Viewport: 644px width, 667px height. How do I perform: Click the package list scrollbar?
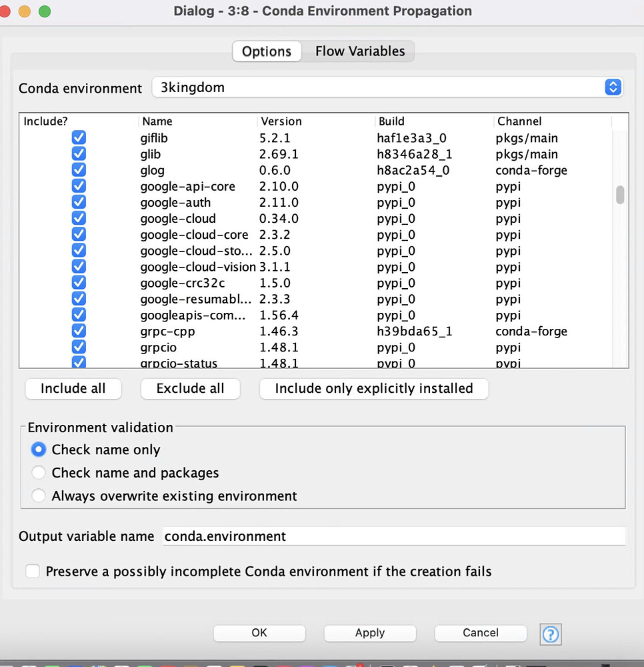[x=620, y=193]
